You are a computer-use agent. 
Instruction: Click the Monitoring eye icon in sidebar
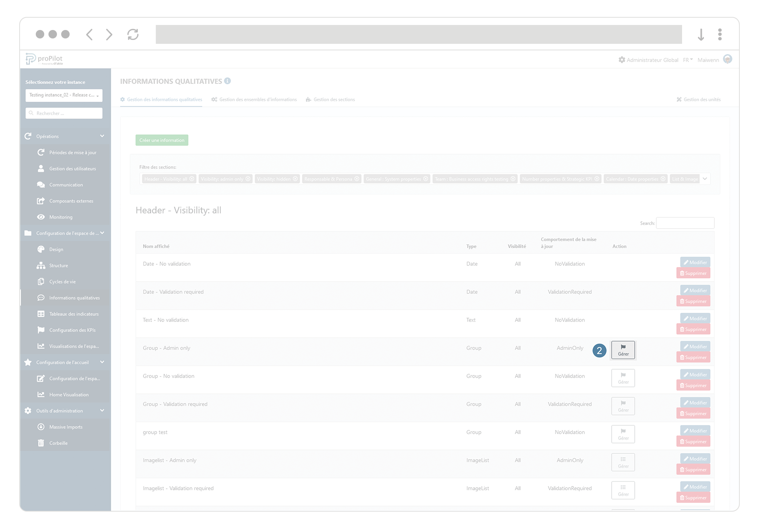(x=41, y=217)
